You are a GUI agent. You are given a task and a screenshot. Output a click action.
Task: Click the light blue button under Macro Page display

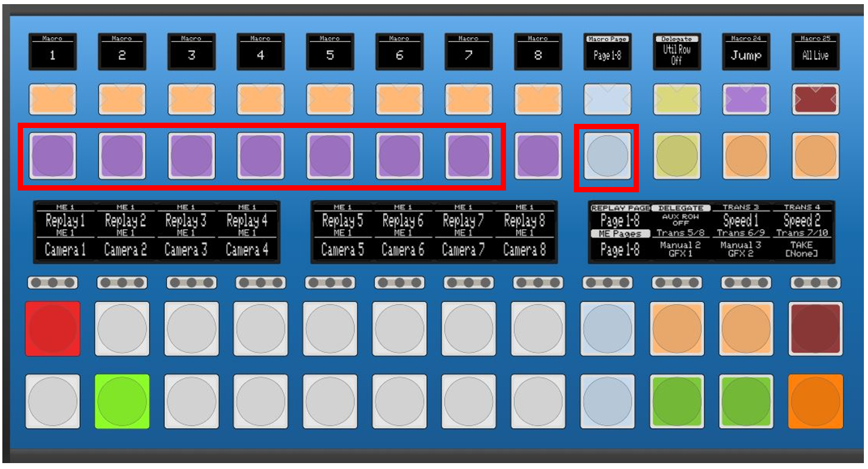click(x=608, y=99)
